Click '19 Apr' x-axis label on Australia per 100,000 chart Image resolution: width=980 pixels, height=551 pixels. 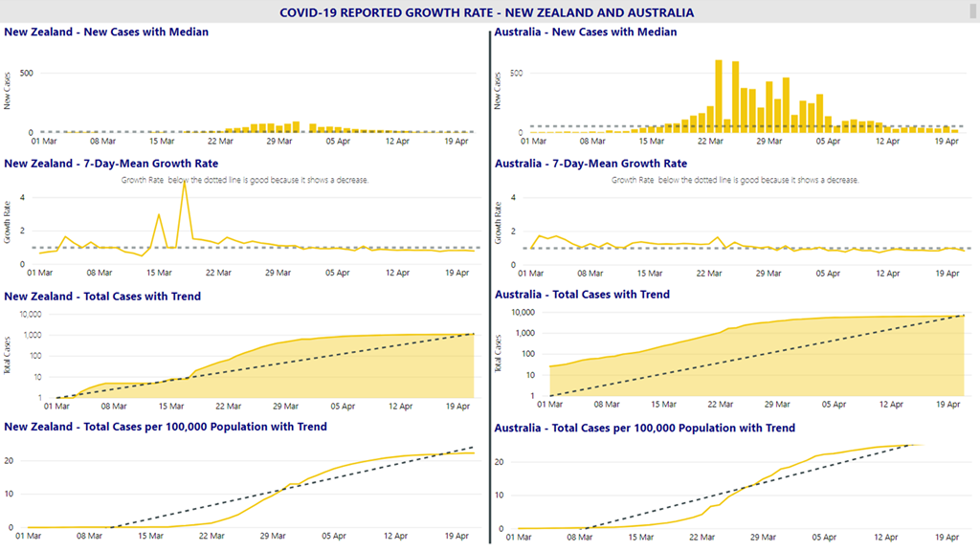(x=947, y=537)
